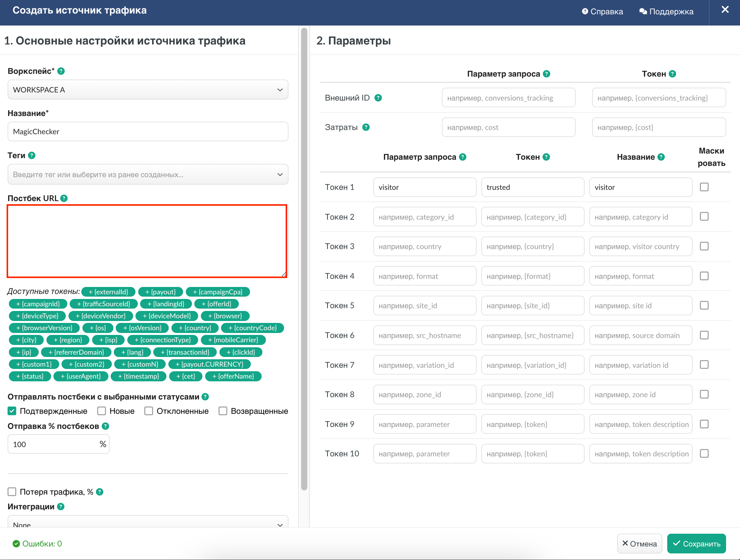Open the Интеграции dropdown showing None

(x=148, y=524)
